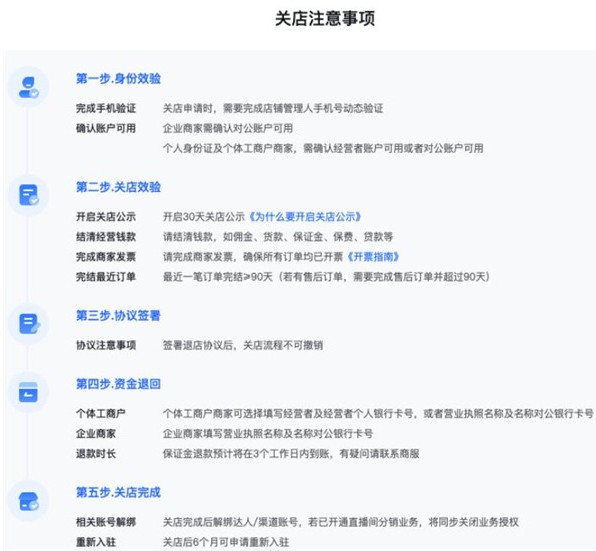Click the agreement signing step icon

coord(29,324)
